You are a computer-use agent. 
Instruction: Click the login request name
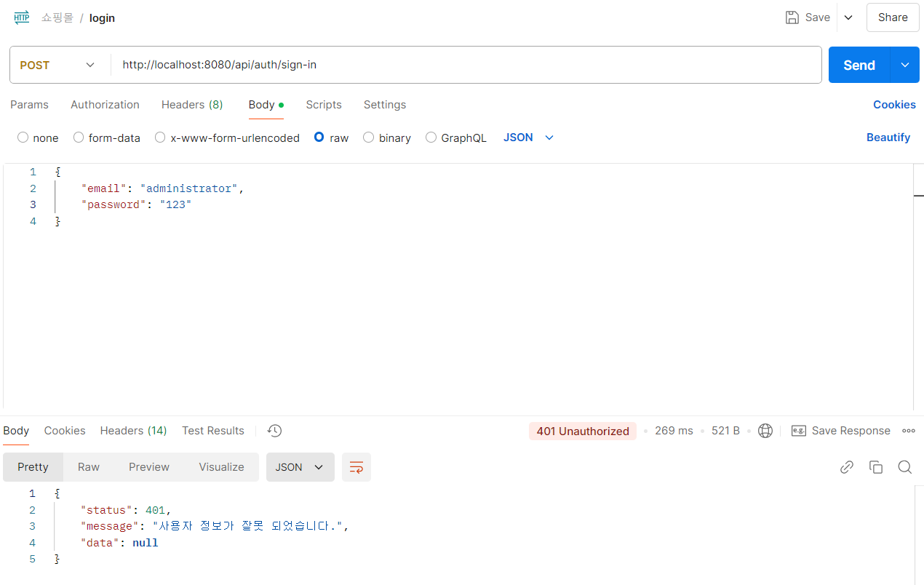102,18
